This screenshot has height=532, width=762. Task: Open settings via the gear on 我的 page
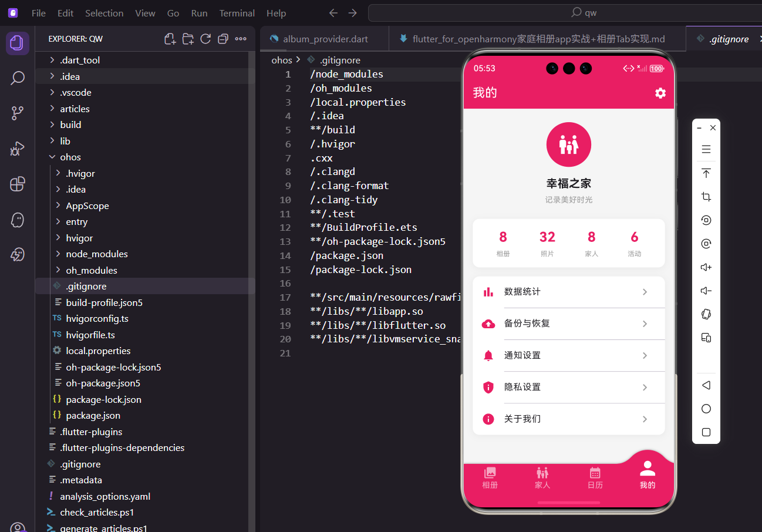point(660,93)
